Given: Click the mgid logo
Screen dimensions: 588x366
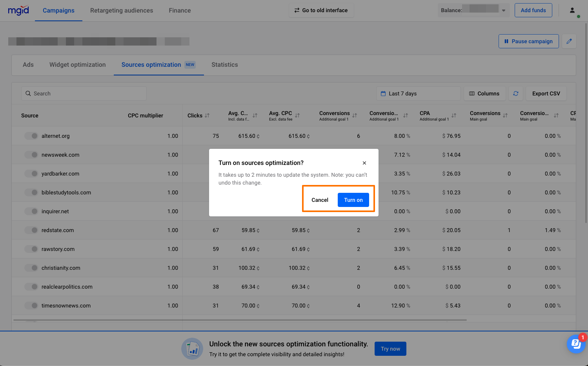Looking at the screenshot, I should point(18,10).
